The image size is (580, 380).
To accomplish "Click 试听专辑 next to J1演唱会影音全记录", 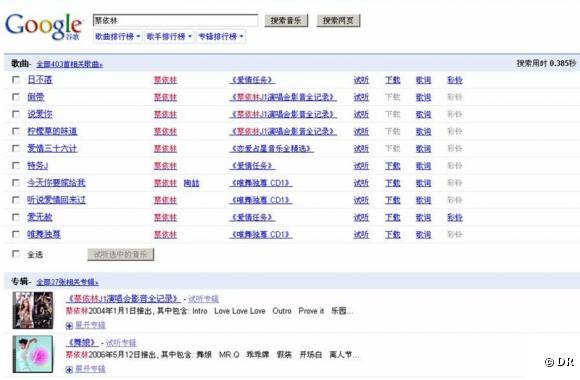I will point(203,299).
